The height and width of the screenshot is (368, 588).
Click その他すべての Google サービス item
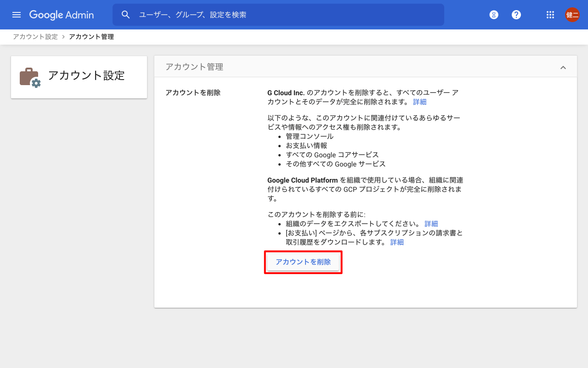pos(336,164)
